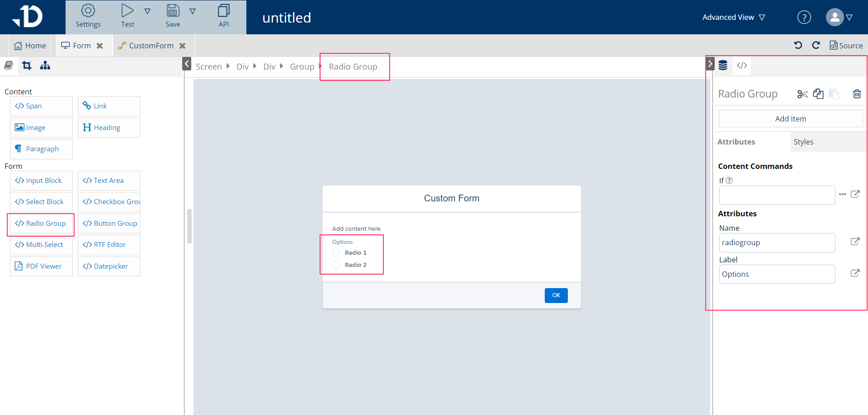Open the Test dropdown arrow
Screen dimensions: 868x415
(147, 11)
